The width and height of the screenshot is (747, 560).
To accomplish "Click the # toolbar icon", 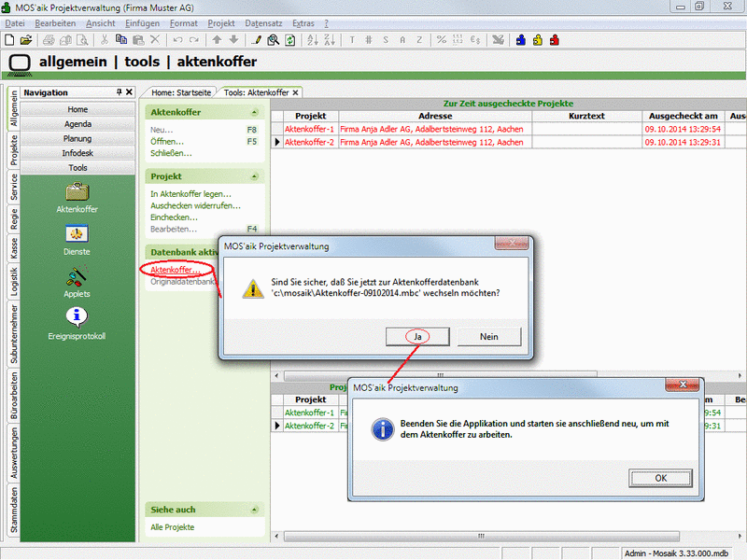I will tap(369, 40).
